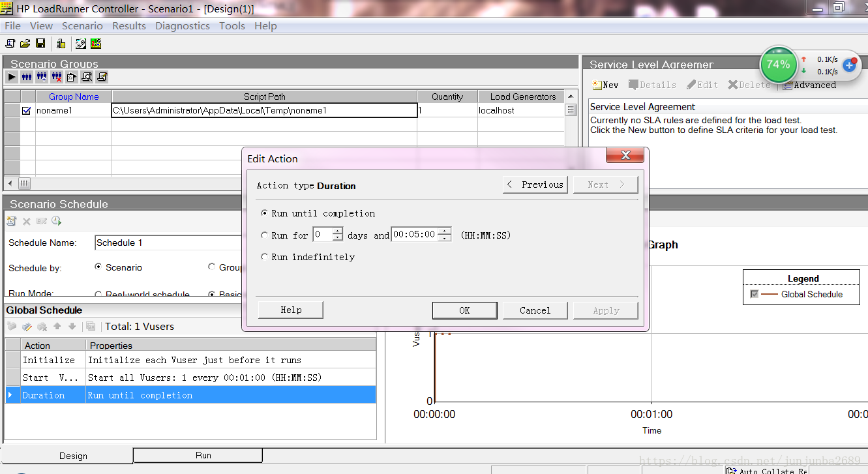
Task: Click the Move Action Down arrow
Action: pyautogui.click(x=72, y=326)
